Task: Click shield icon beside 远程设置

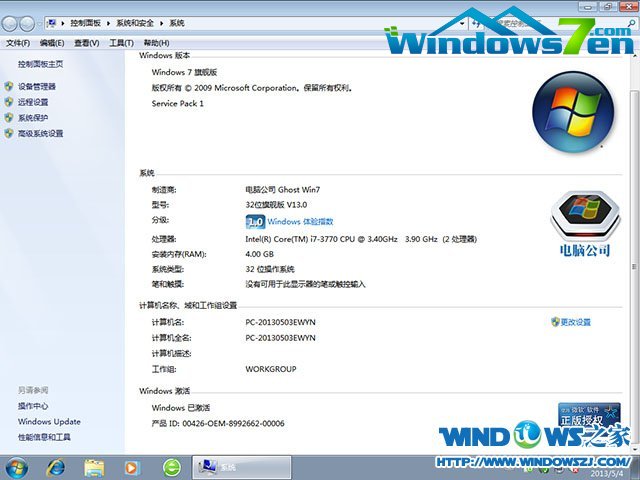Action: [x=9, y=102]
